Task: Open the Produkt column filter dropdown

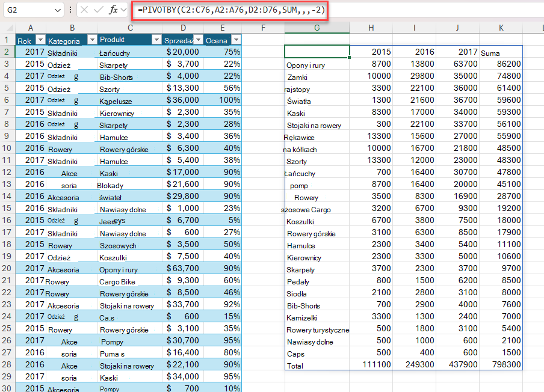Action: pos(157,40)
